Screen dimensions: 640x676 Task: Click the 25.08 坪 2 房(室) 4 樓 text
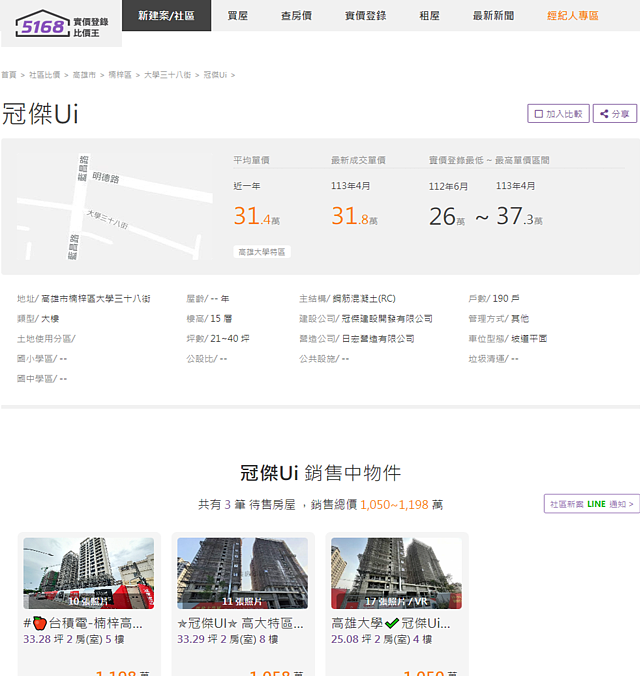point(382,639)
